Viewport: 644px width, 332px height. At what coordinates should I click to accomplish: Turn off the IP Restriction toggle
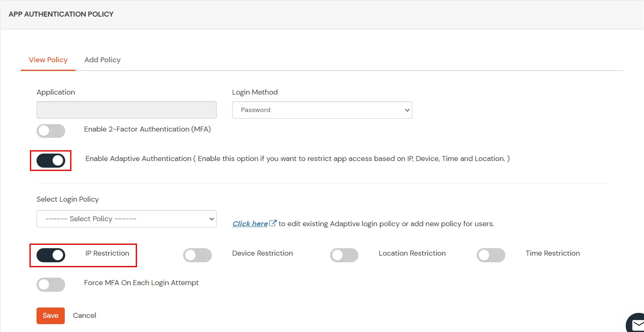51,255
